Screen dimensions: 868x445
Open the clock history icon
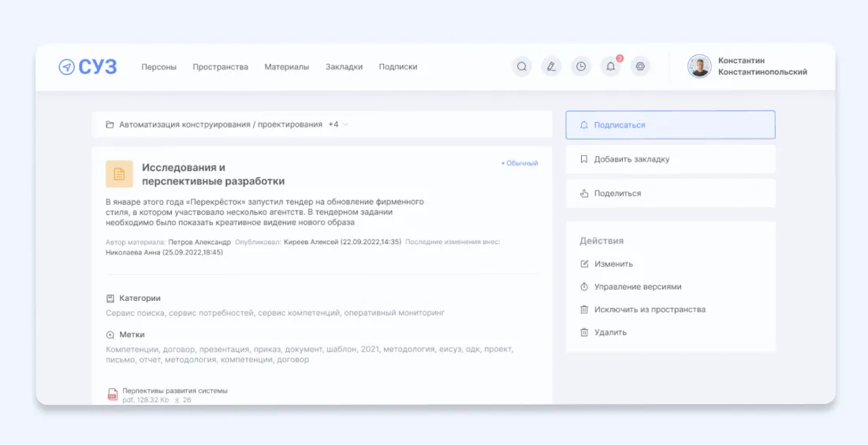click(x=581, y=67)
